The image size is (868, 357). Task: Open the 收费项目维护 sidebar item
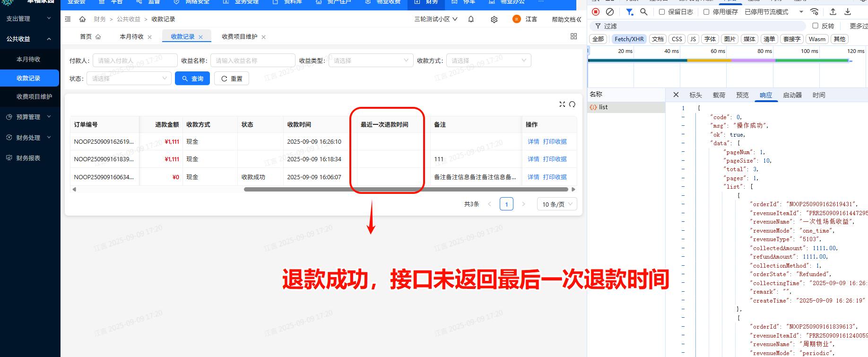34,96
